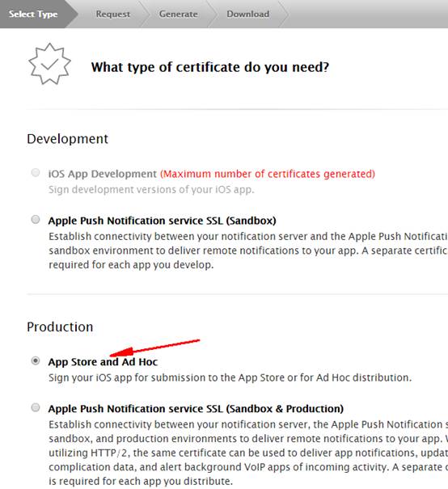Screen dimensions: 448x489
Task: Click the Apple Push Notification SSL (Sandbox & Production) label
Action: tap(196, 408)
